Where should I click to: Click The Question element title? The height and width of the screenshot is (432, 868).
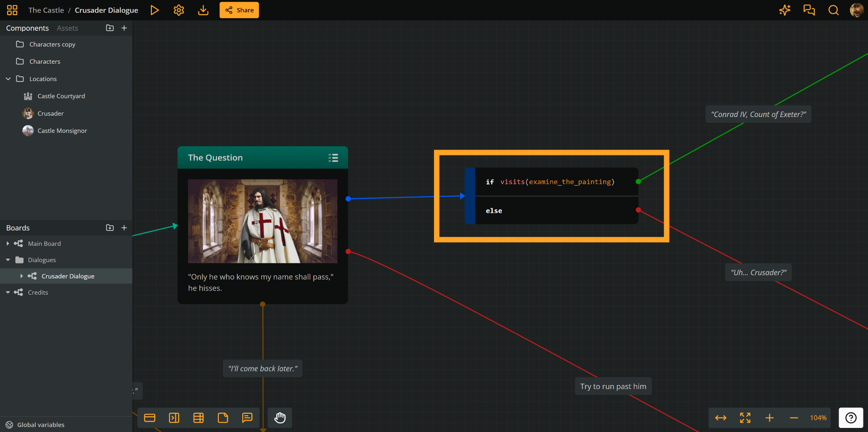(x=215, y=158)
